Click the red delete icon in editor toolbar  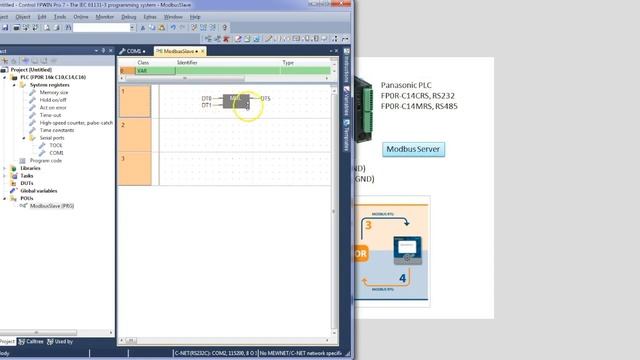click(227, 39)
